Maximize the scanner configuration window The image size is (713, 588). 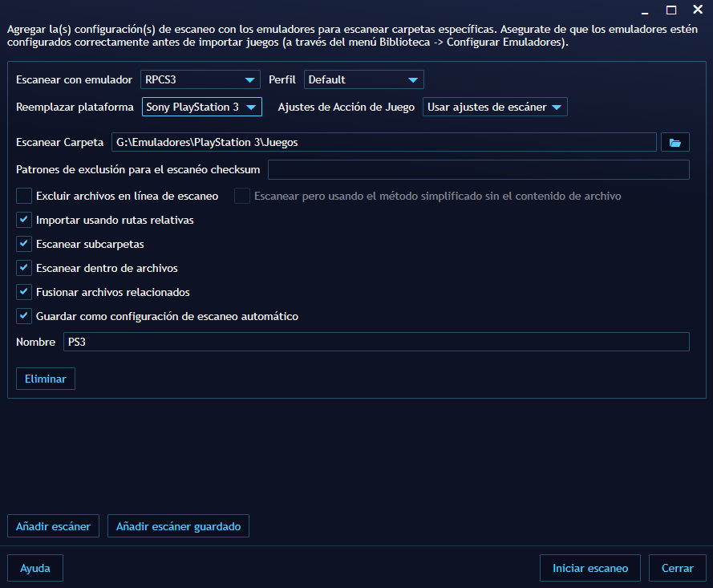coord(671,10)
